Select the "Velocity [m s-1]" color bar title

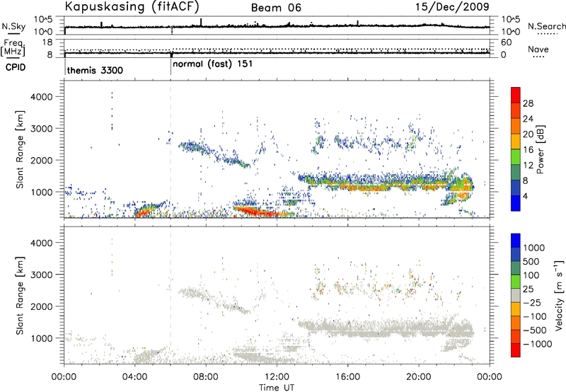point(559,294)
